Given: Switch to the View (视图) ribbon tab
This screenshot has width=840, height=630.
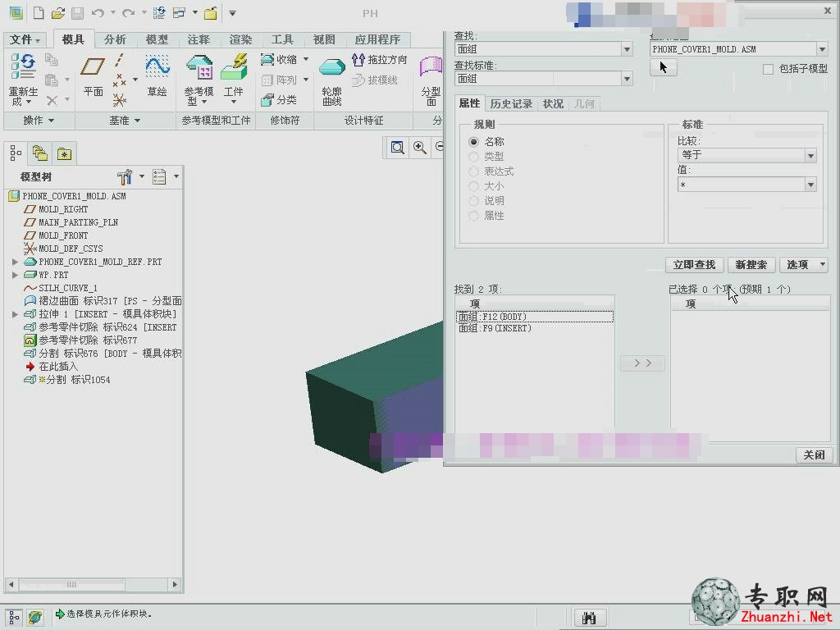Looking at the screenshot, I should [x=323, y=39].
